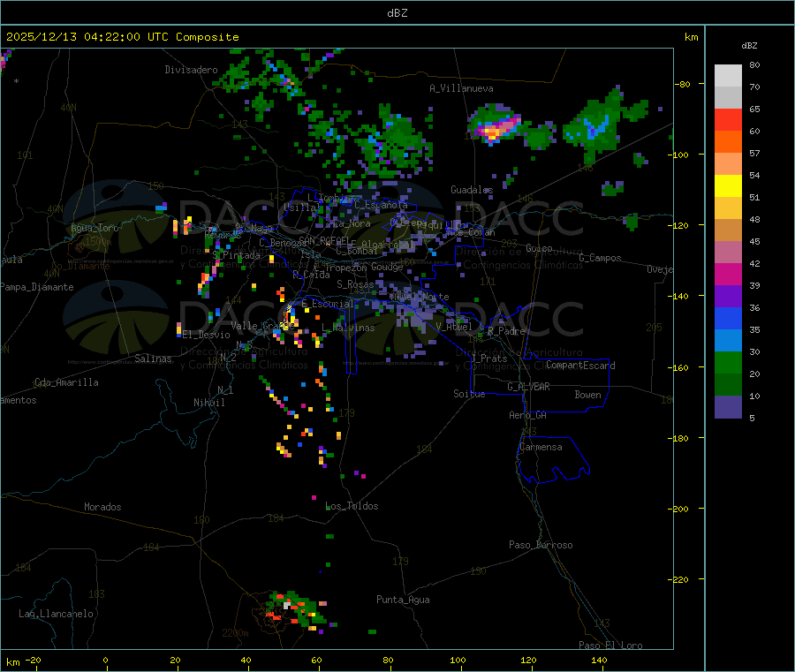The height and width of the screenshot is (672, 795).
Task: Select the E_Escorial label
Action: coord(328,304)
